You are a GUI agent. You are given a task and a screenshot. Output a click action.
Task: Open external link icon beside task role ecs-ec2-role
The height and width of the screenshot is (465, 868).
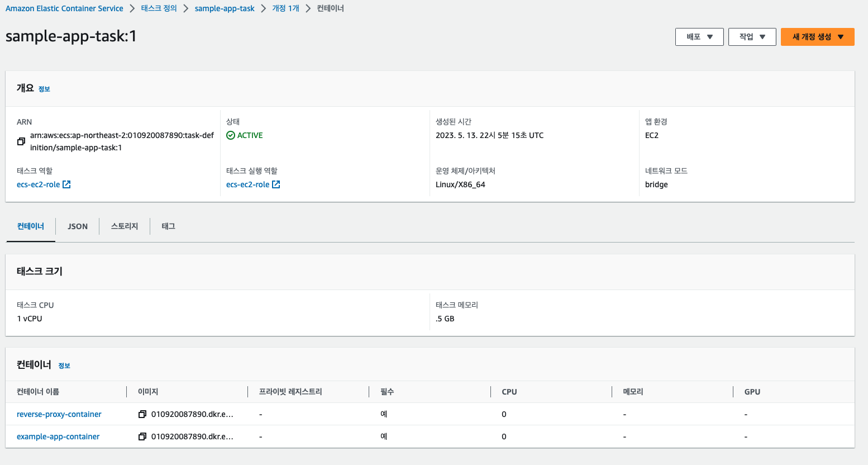[x=66, y=184]
